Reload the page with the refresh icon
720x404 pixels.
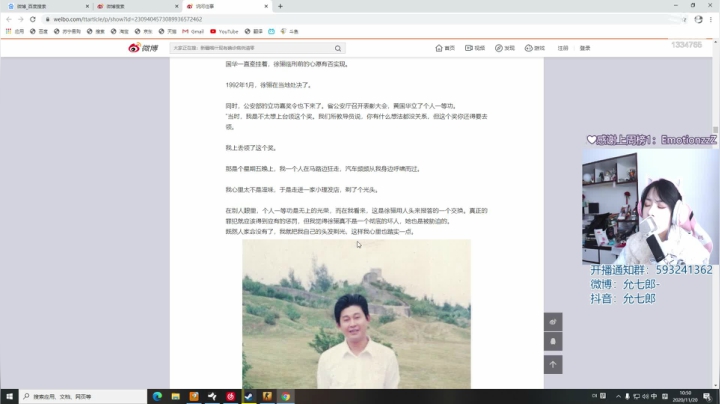[33, 19]
